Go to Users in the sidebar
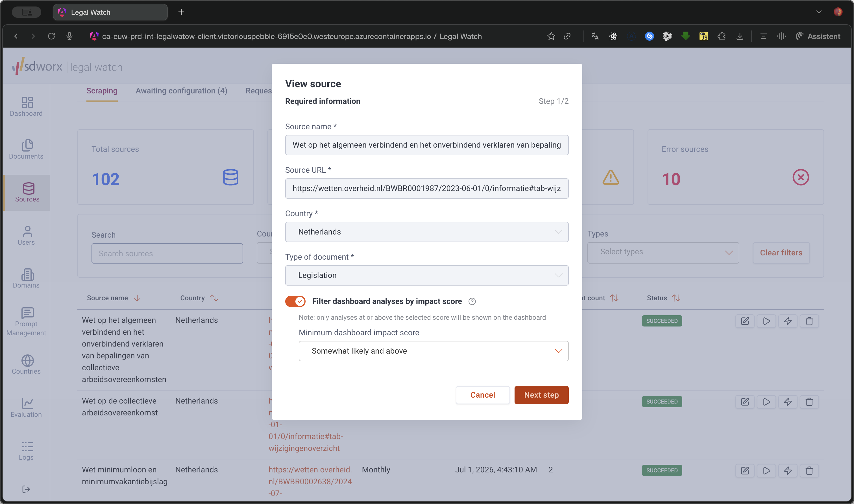Viewport: 854px width, 504px height. 26,236
